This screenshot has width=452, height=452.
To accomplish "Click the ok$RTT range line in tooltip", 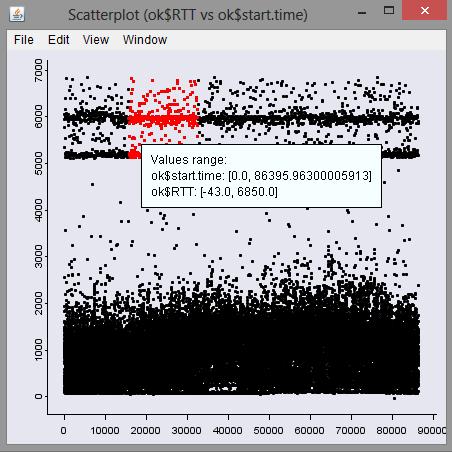I will 214,192.
